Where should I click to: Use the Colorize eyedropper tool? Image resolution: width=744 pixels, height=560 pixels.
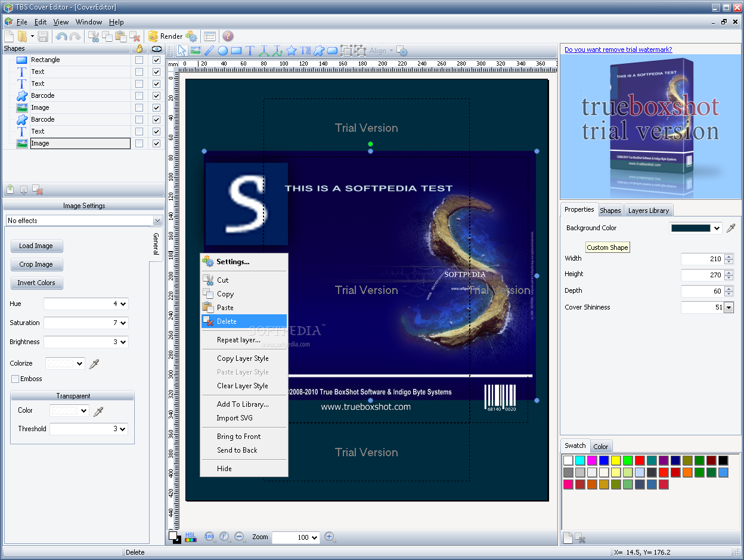click(94, 363)
